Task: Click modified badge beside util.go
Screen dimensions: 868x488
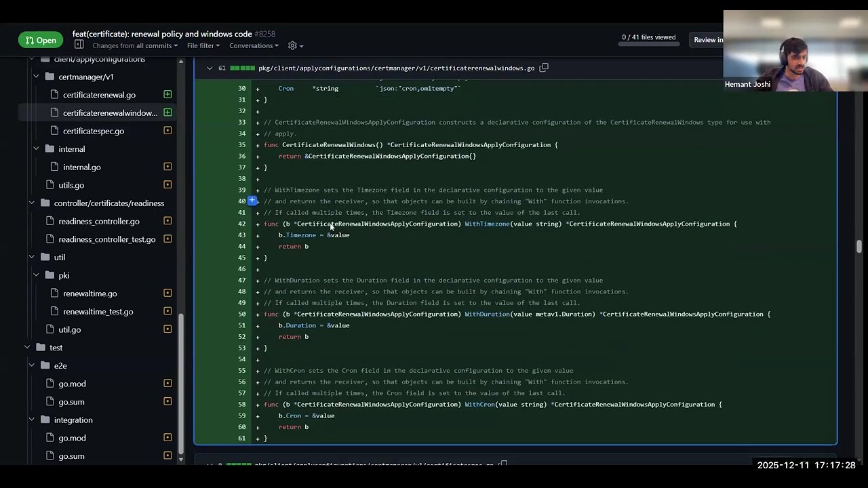Action: [167, 329]
